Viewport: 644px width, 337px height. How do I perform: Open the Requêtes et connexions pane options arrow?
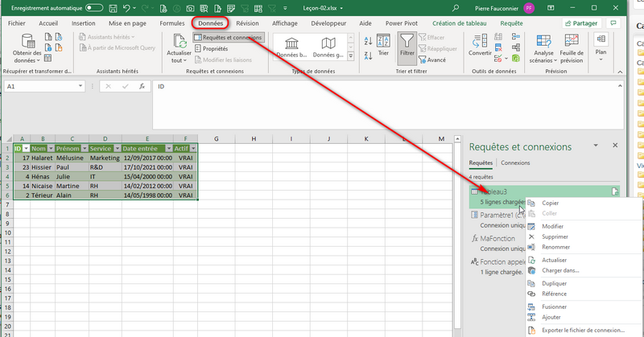[x=596, y=146]
